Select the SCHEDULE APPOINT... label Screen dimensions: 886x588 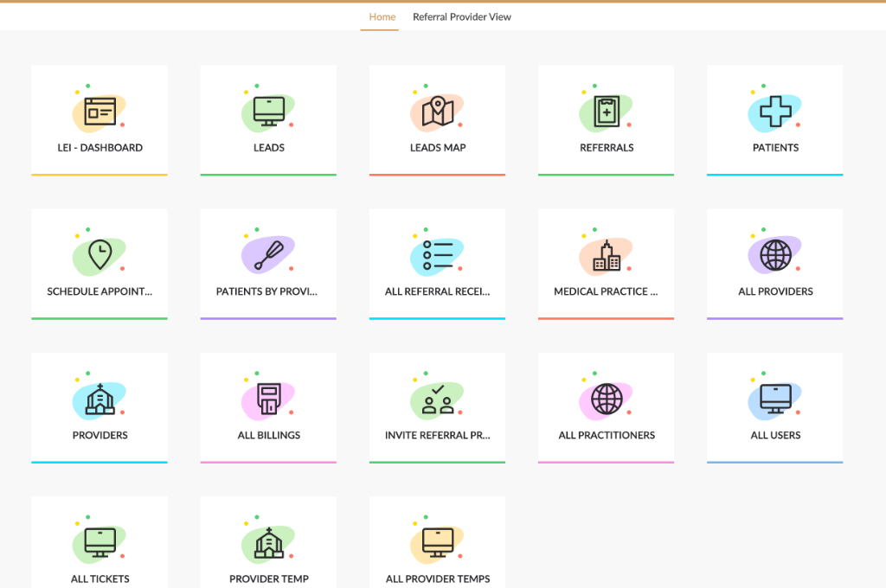[100, 291]
